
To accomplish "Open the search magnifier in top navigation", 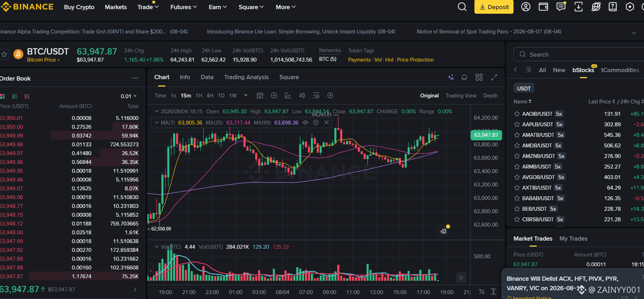I will 462,7.
